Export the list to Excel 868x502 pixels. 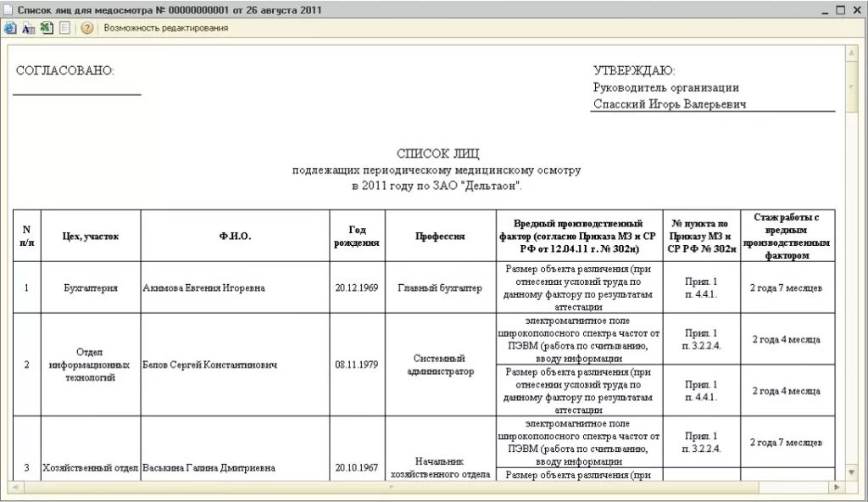point(47,28)
